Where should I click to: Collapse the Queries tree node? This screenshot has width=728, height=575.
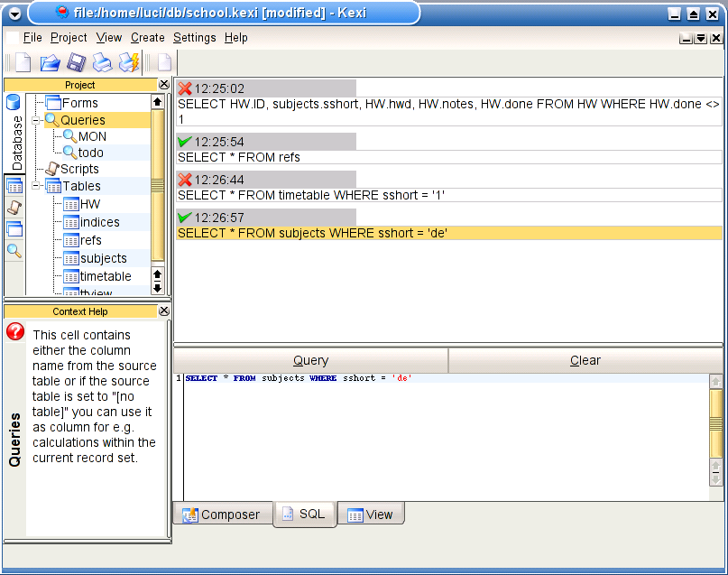pyautogui.click(x=36, y=120)
